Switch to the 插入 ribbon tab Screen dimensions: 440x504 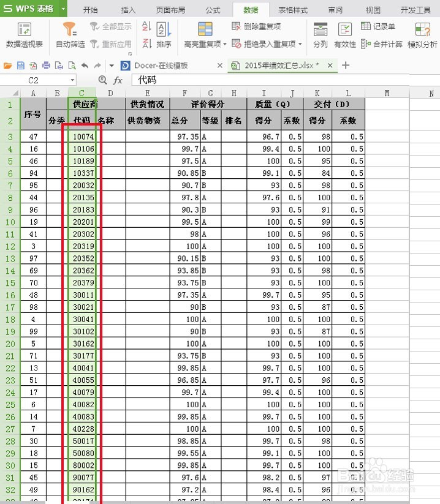point(128,10)
